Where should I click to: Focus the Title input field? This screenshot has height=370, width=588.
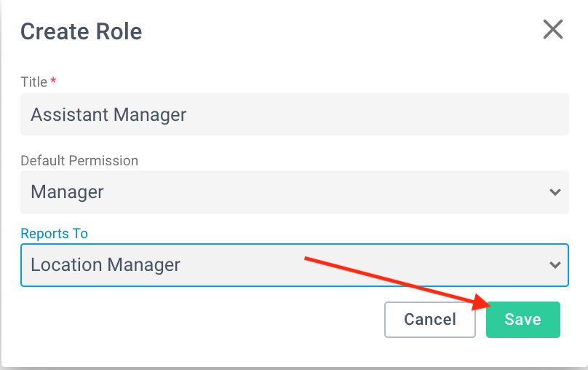[295, 114]
